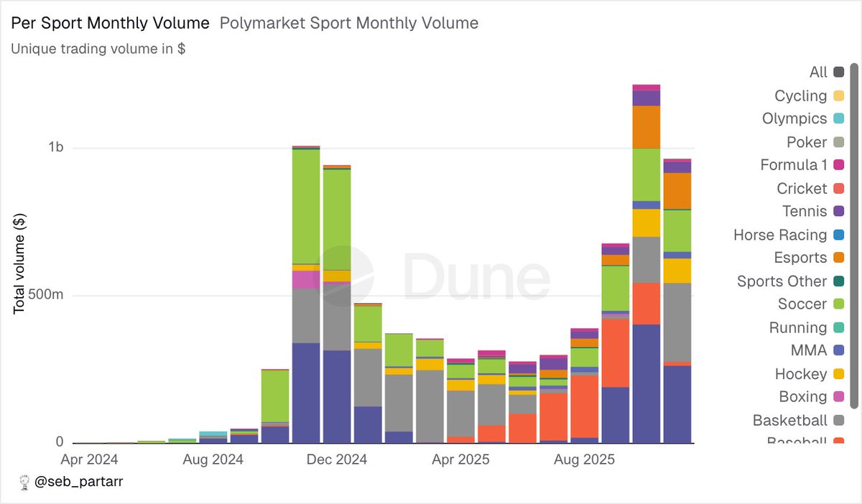
Task: Click the last bar's gray Basketball segment
Action: pyautogui.click(x=677, y=322)
